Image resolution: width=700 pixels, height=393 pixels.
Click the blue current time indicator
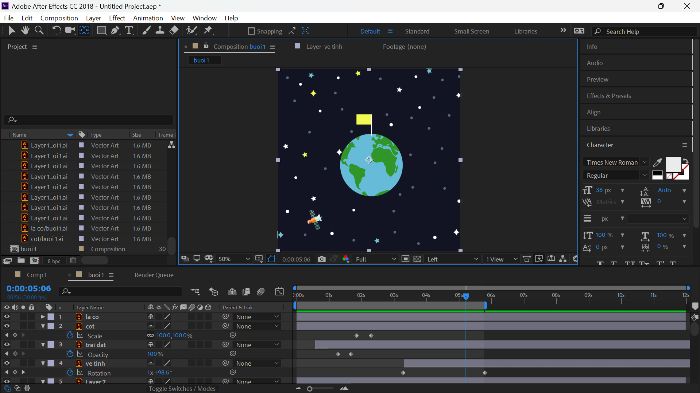coord(466,296)
